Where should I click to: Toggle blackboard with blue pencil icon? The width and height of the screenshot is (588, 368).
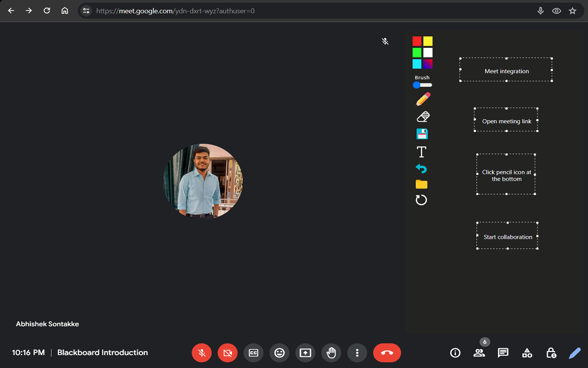pos(575,353)
